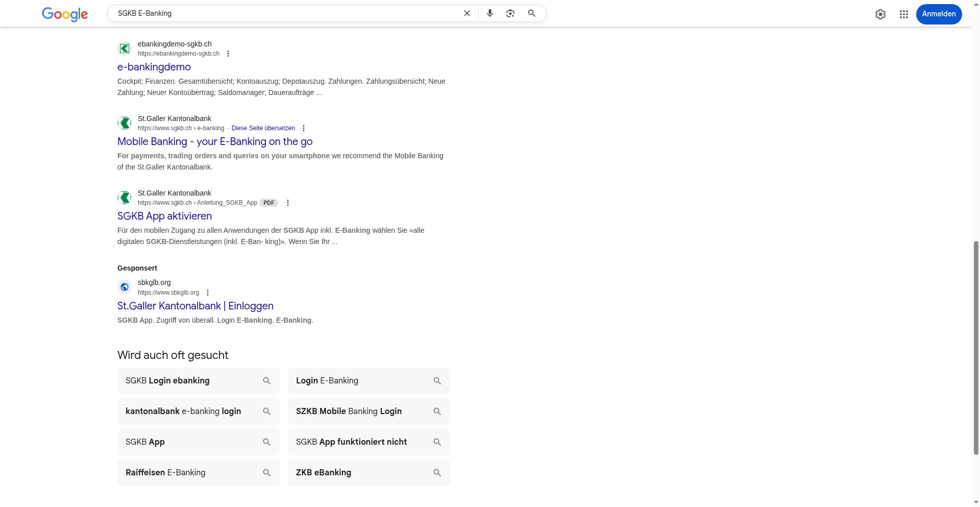Click the Wird auch oft gesucht heading
Screen dimensions: 980x507
[173, 355]
